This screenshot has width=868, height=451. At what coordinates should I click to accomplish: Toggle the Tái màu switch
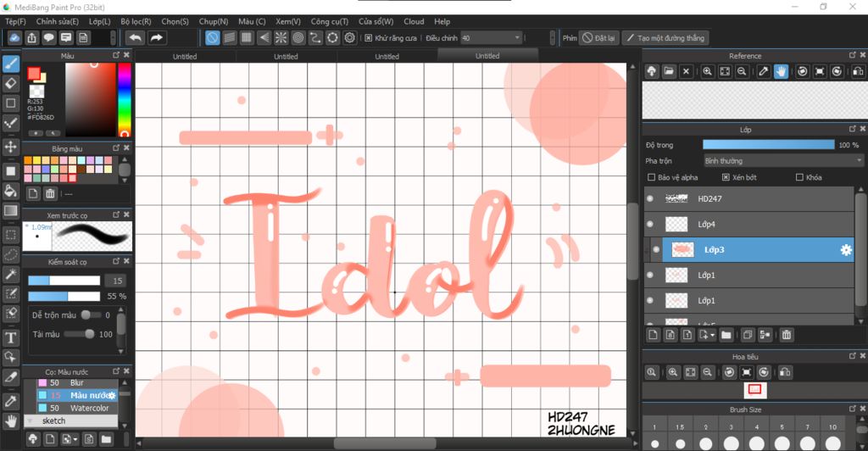coord(81,334)
